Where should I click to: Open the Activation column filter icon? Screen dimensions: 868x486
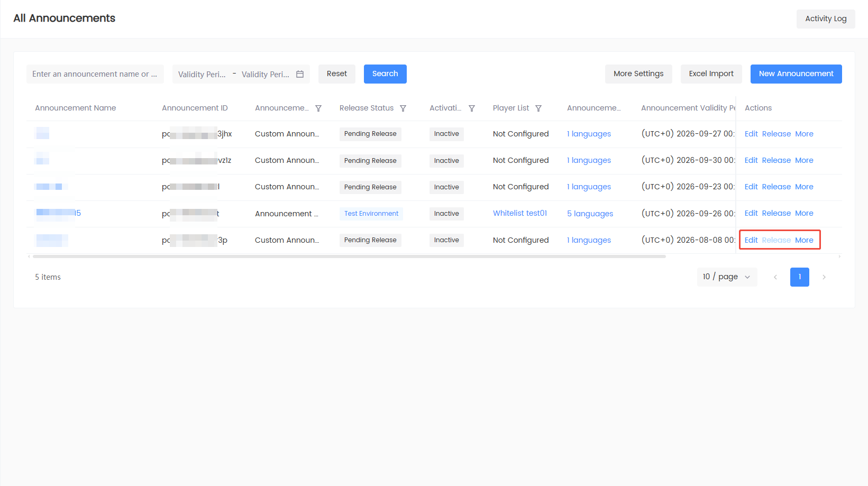tap(472, 108)
